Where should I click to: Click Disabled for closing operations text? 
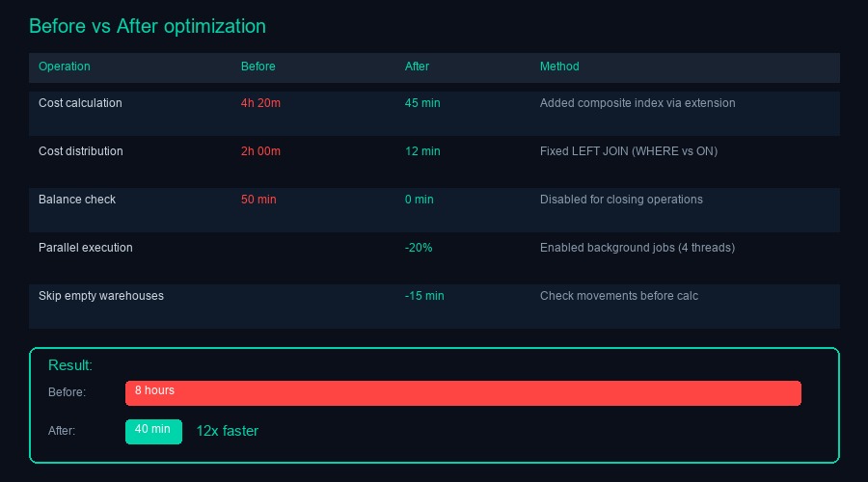coord(621,200)
